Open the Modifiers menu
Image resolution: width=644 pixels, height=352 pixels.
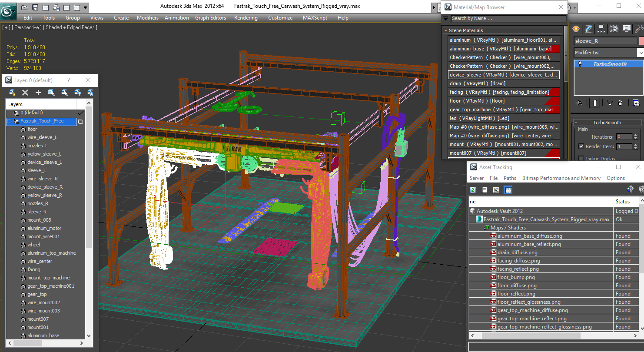[x=148, y=18]
